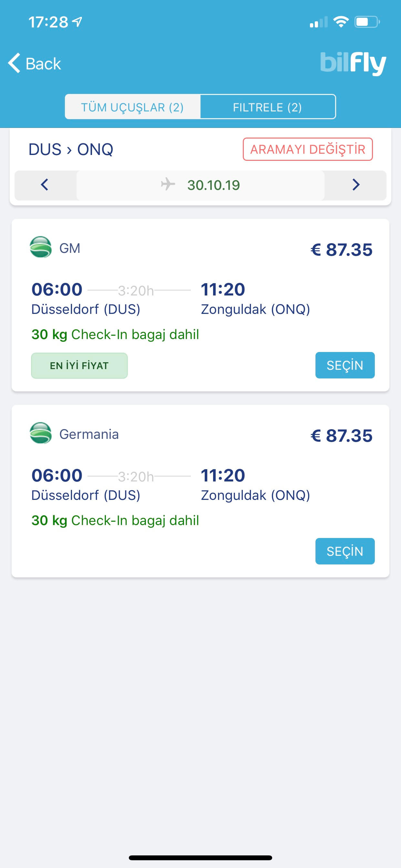Image resolution: width=401 pixels, height=868 pixels.
Task: Tap the bilfly logo in header
Action: [353, 63]
